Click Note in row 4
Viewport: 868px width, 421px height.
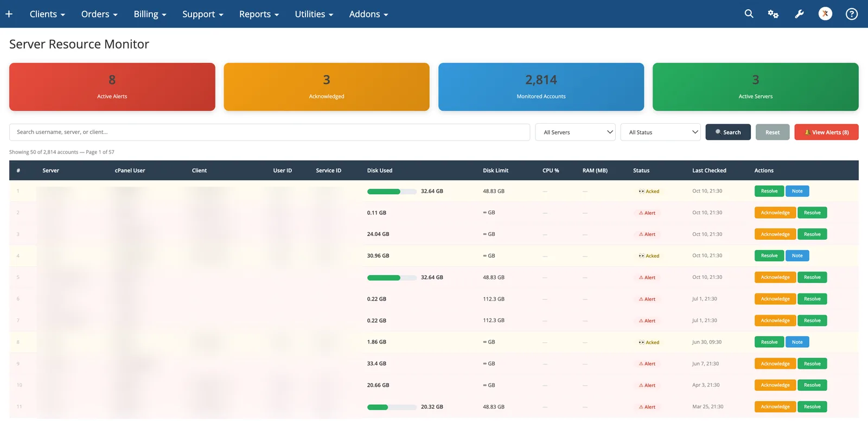pos(797,256)
